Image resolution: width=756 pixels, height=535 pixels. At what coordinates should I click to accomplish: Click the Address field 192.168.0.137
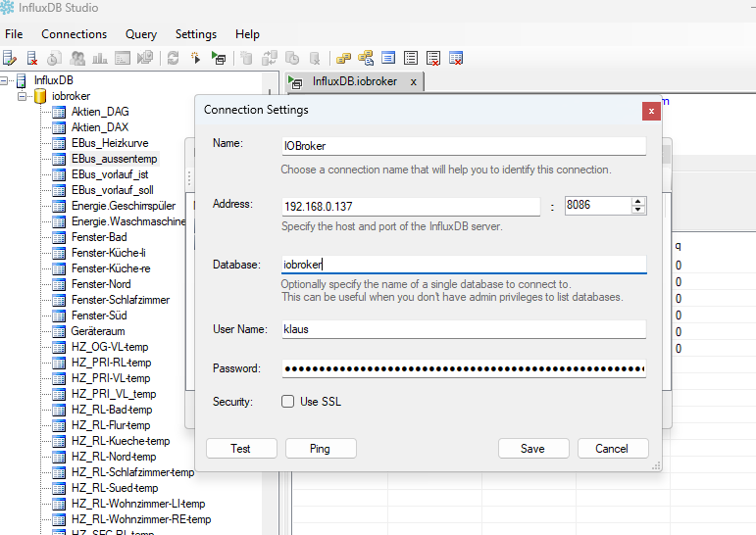point(411,207)
